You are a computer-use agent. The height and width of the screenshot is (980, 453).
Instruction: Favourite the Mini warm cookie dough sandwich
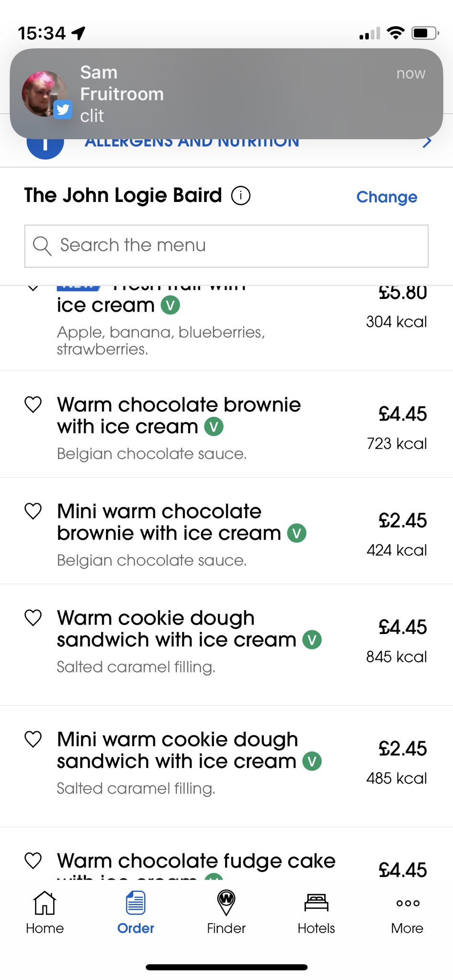[33, 739]
